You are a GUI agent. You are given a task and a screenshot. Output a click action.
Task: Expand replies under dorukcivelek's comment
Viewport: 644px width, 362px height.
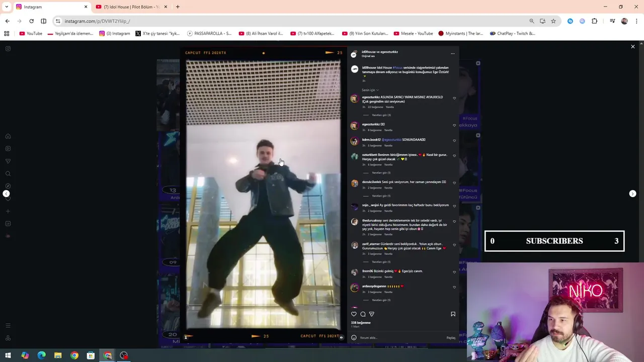(x=381, y=196)
